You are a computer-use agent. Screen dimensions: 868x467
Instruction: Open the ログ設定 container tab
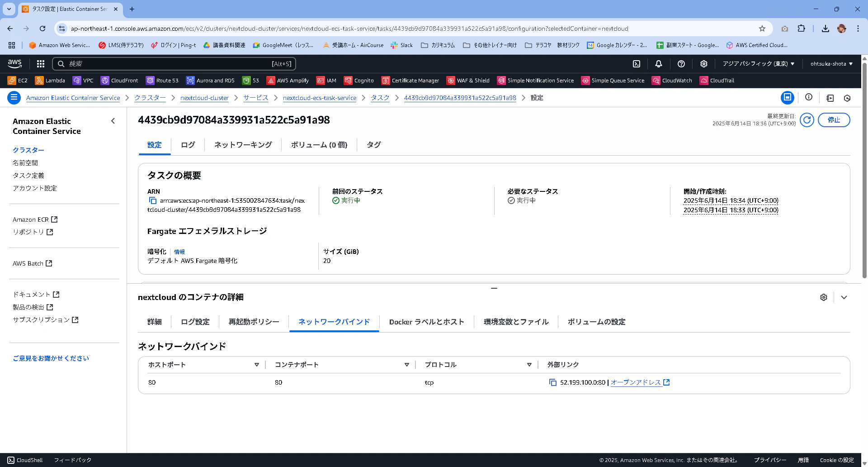pyautogui.click(x=195, y=322)
